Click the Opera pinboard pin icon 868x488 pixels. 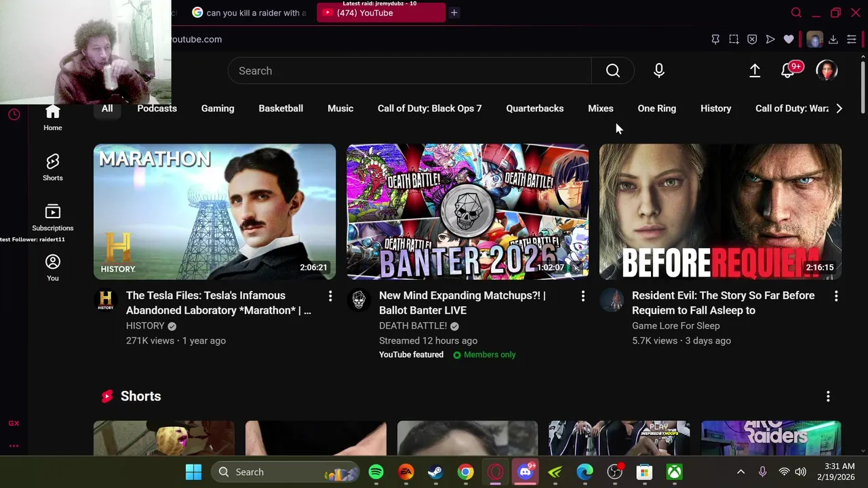click(x=715, y=39)
